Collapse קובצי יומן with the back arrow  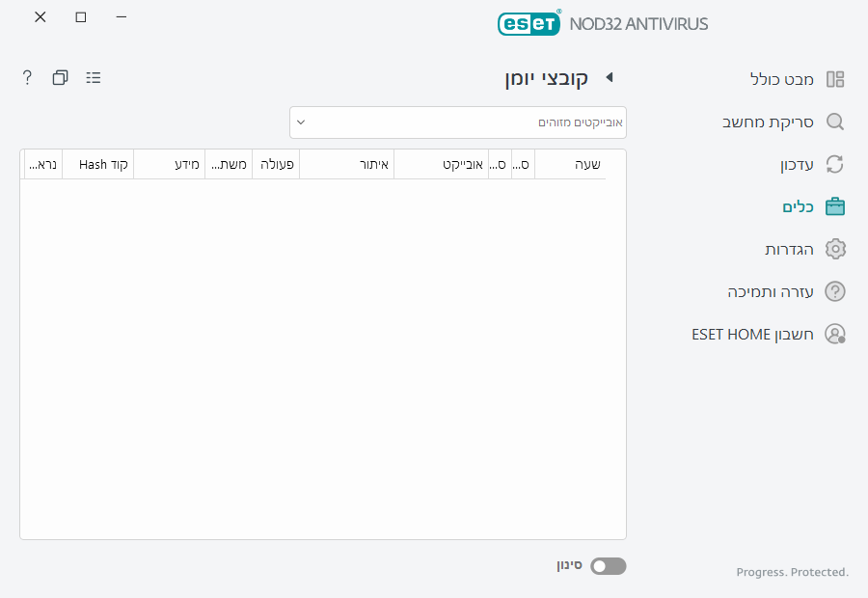(x=609, y=78)
